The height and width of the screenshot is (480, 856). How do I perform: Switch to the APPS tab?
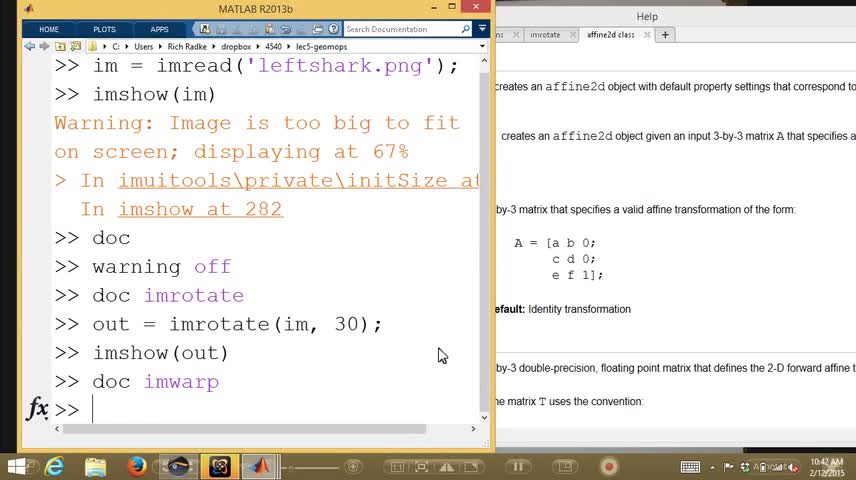pyautogui.click(x=159, y=29)
